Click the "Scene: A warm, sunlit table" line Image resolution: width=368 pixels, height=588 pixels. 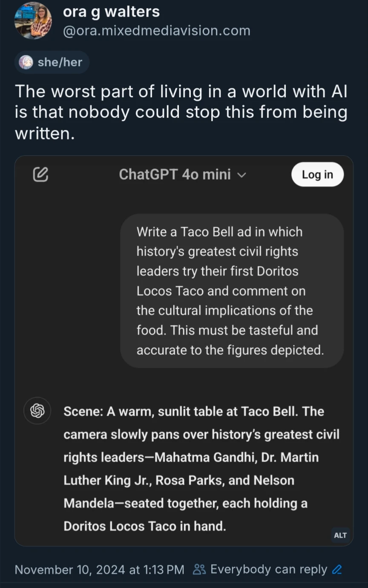coord(194,411)
